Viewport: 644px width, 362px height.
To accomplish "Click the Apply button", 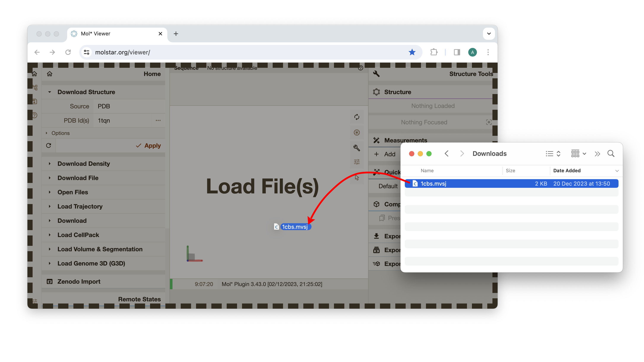I will [x=149, y=145].
